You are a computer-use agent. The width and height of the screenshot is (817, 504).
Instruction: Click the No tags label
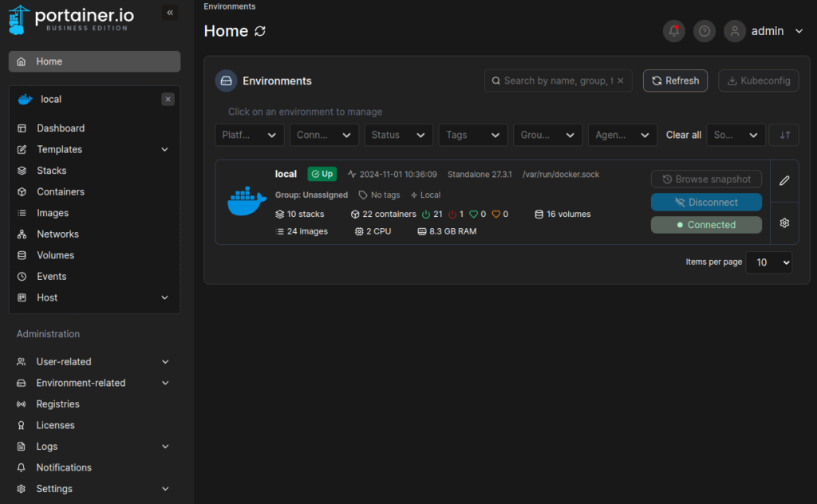pyautogui.click(x=379, y=195)
